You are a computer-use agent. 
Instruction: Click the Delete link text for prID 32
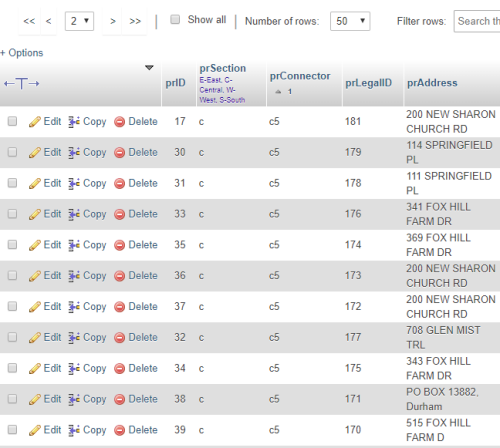(143, 337)
